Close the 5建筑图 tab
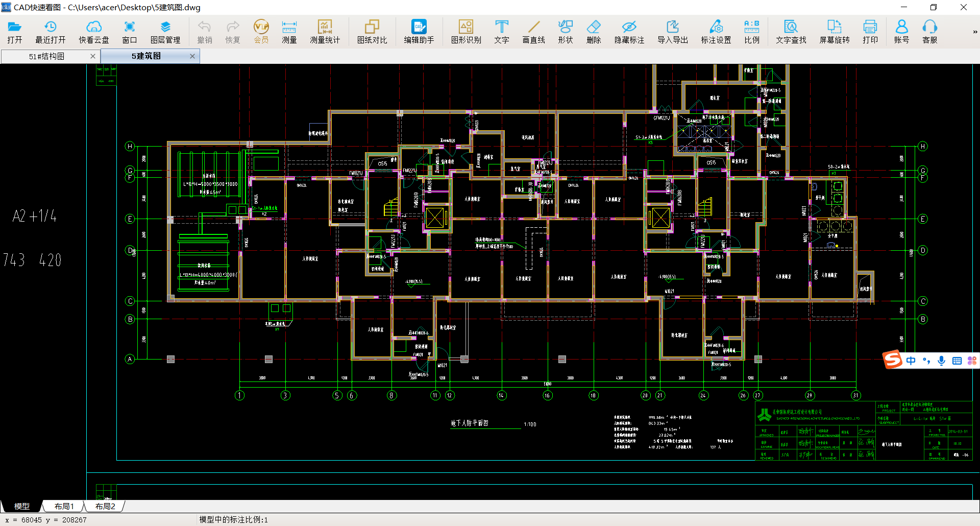 click(x=192, y=56)
